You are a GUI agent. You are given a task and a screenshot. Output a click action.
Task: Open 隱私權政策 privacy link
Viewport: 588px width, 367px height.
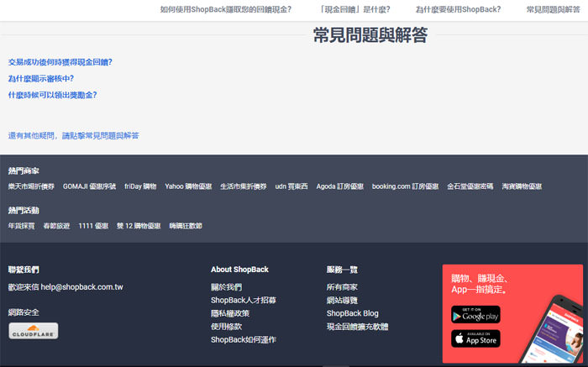click(230, 313)
